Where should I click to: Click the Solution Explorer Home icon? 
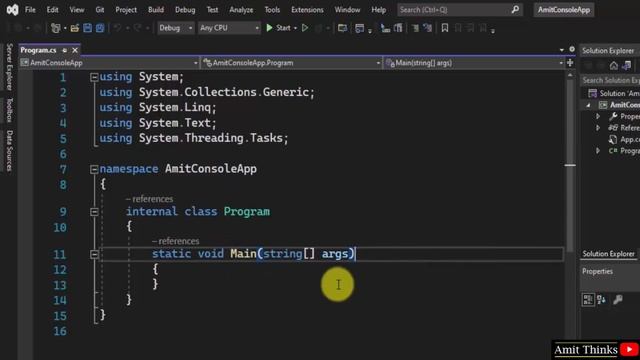(x=613, y=65)
